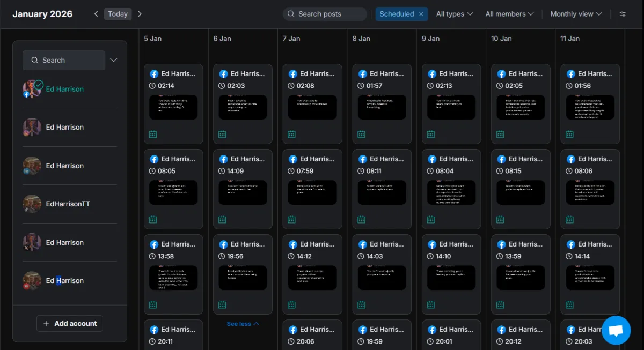Open the Monthly view dropdown
Viewport: 644px width, 350px height.
[576, 14]
